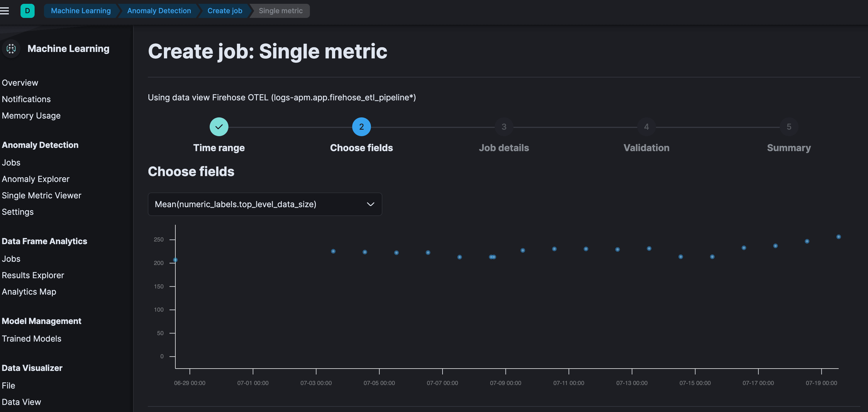Click the Memory Usage link
This screenshot has width=868, height=412.
(31, 116)
